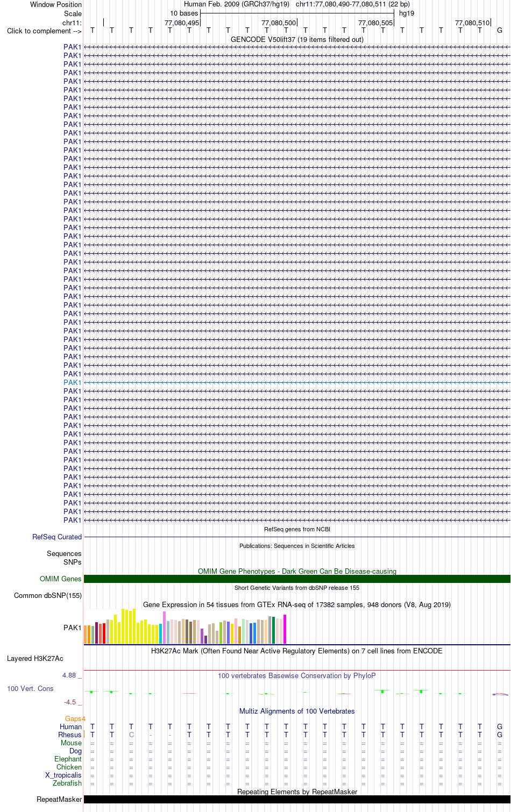Open the RefSeq Curated track label
The image size is (511, 812).
pos(57,537)
